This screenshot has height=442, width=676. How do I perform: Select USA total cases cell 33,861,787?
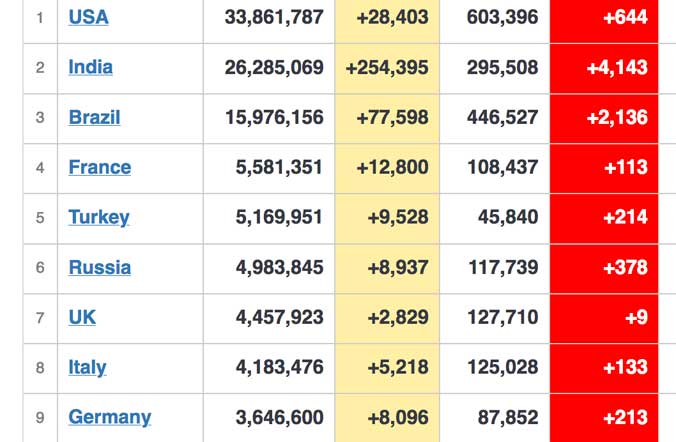tap(269, 18)
